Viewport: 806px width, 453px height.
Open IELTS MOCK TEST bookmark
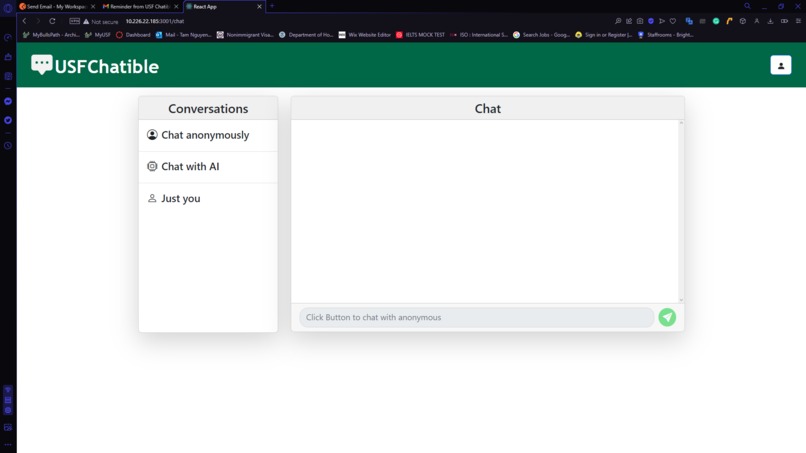tap(420, 35)
